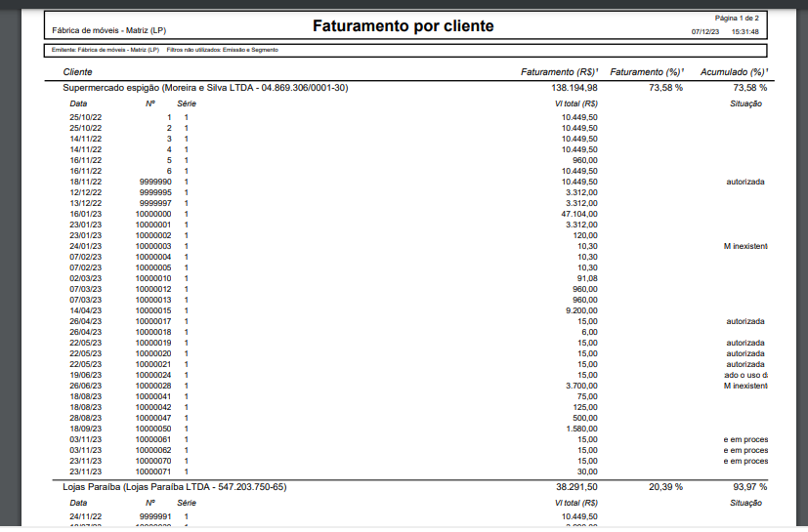Image resolution: width=808 pixels, height=532 pixels.
Task: Click the date 18/09/23
Action: pos(86,430)
